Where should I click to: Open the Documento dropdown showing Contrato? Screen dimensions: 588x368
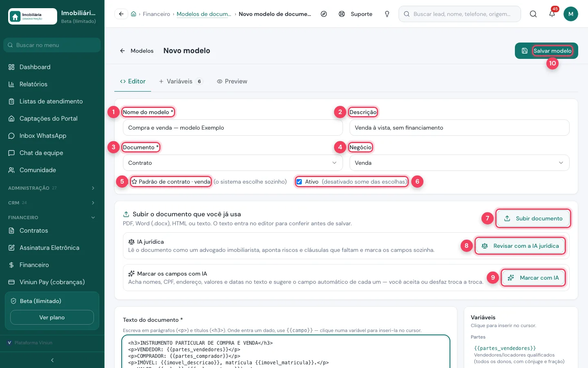(x=233, y=163)
